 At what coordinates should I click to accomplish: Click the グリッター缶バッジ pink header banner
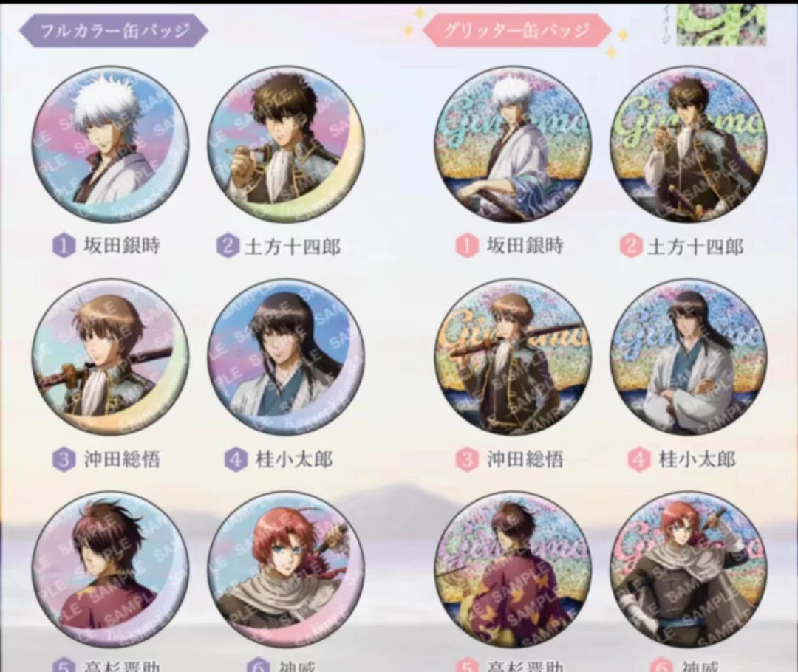pyautogui.click(x=516, y=30)
